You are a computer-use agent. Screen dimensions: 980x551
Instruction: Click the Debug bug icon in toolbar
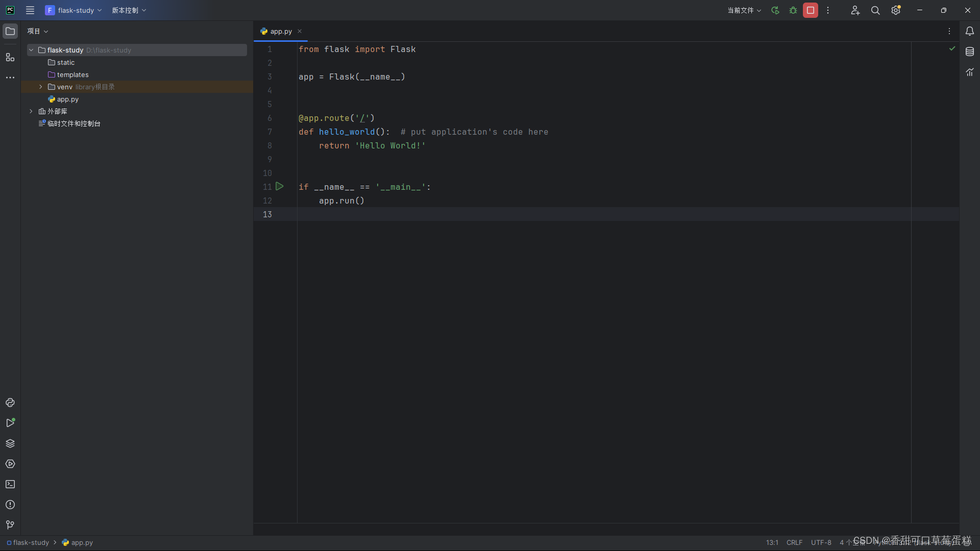coord(793,10)
